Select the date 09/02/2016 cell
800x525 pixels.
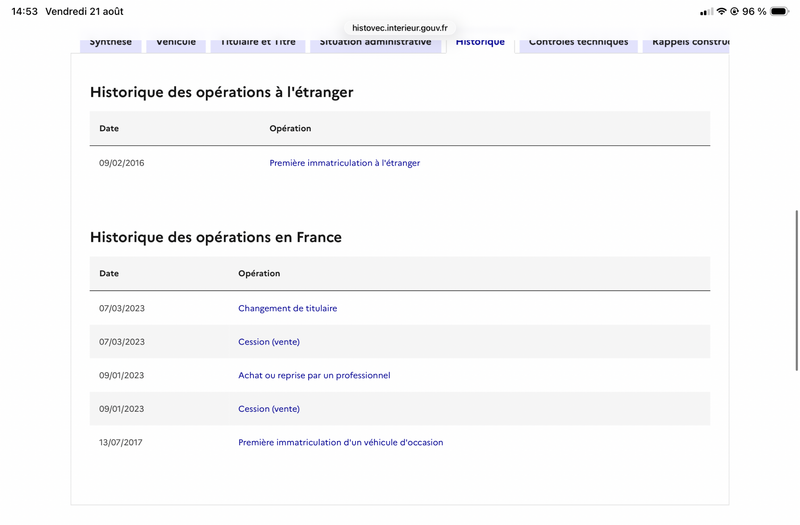pos(121,163)
